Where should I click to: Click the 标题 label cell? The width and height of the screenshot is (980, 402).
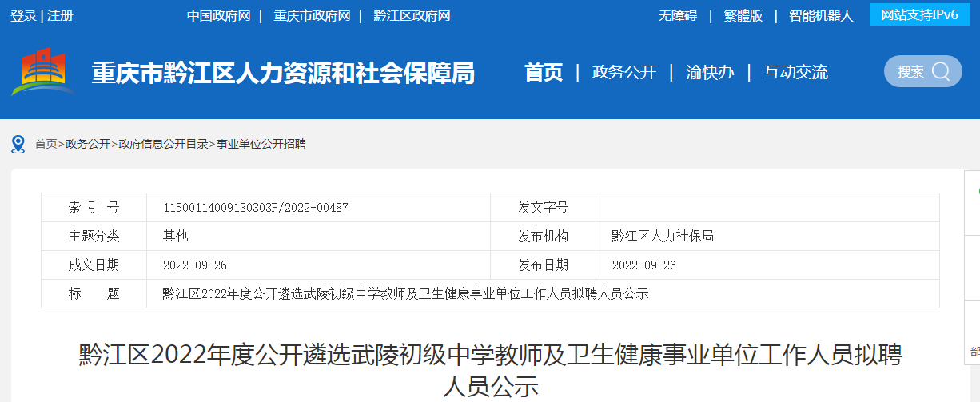click(94, 294)
